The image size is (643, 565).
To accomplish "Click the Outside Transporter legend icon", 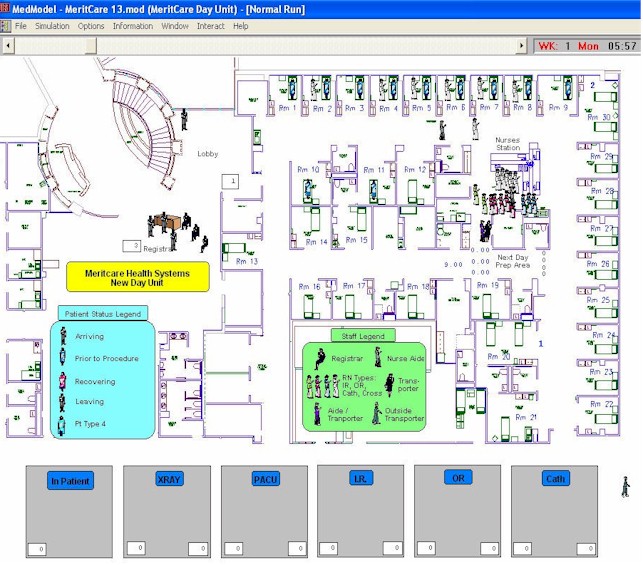I will [x=377, y=412].
